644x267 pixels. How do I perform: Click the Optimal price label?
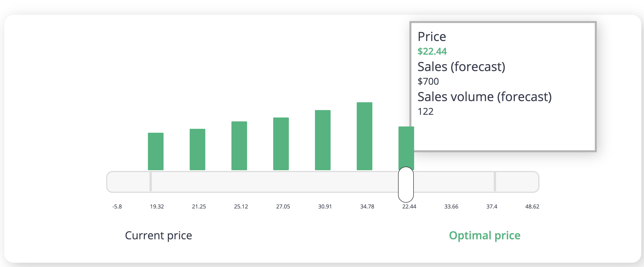(485, 236)
